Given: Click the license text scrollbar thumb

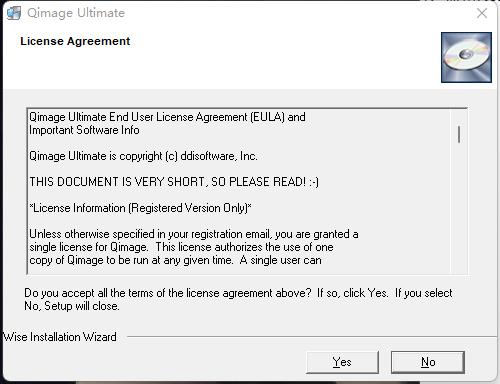Looking at the screenshot, I should coord(459,134).
